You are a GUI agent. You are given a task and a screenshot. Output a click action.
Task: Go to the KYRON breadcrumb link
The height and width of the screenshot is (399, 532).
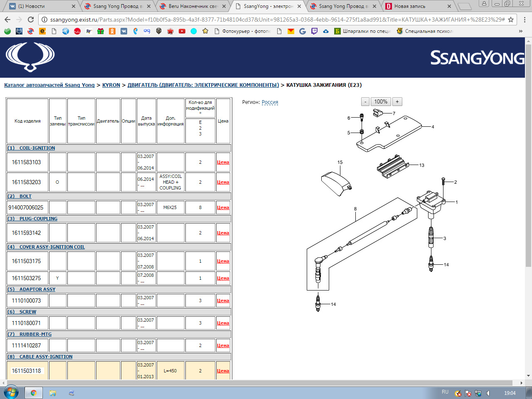[x=111, y=85]
